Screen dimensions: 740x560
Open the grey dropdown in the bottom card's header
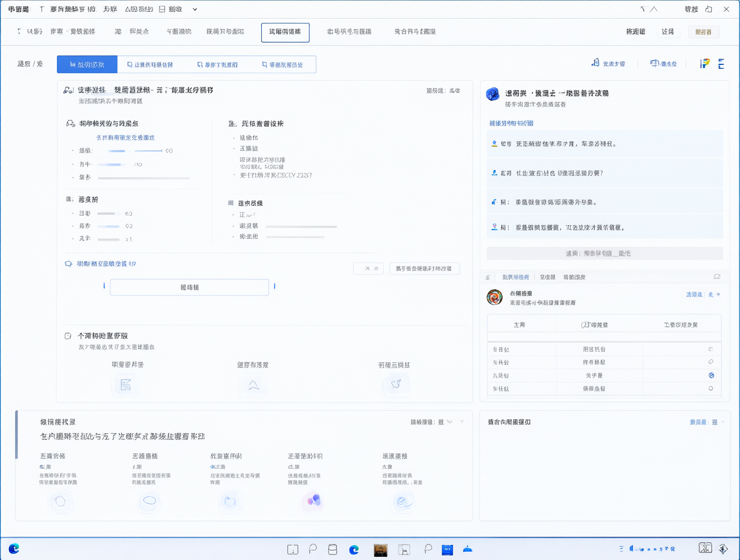pyautogui.click(x=432, y=422)
